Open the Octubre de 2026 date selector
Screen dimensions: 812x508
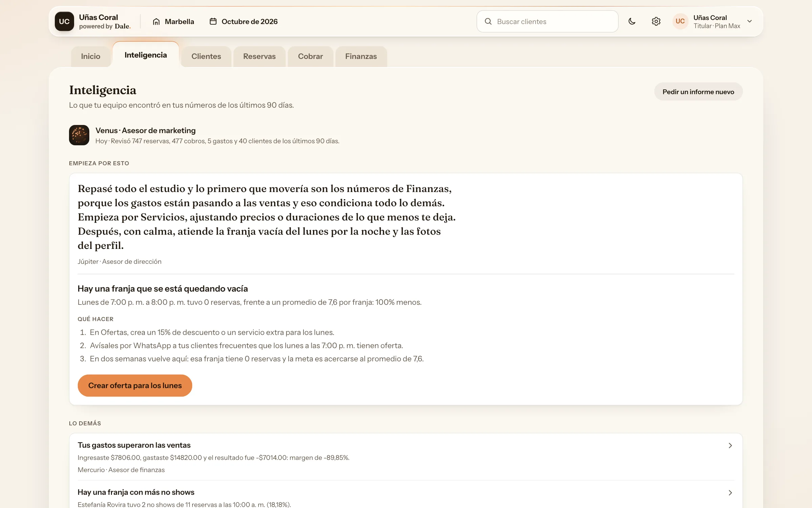244,21
